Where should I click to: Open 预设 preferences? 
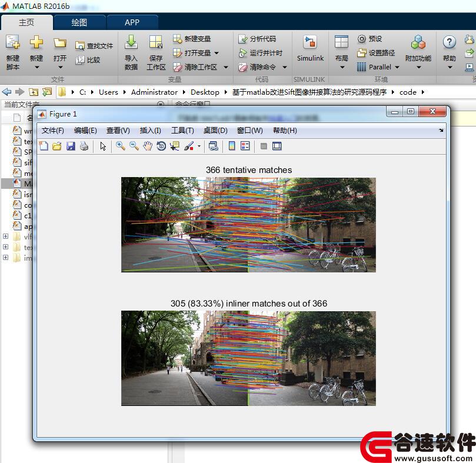point(370,39)
